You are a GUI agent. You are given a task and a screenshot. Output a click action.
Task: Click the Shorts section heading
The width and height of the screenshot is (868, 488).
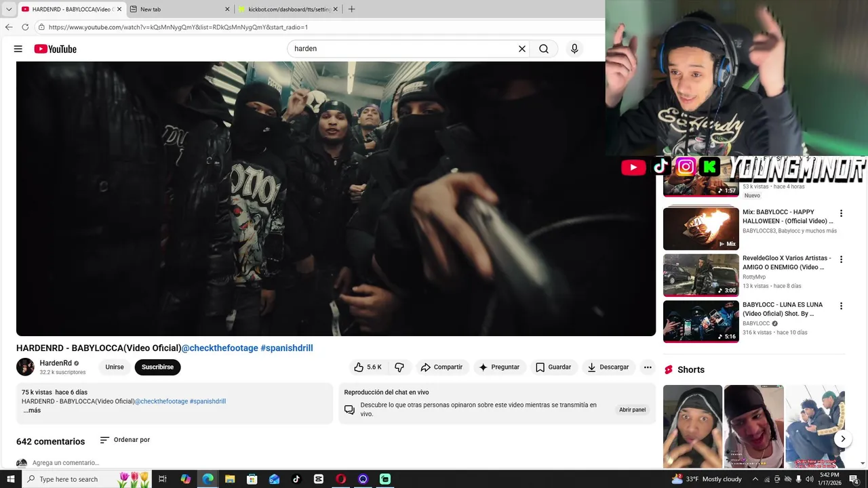pos(691,369)
